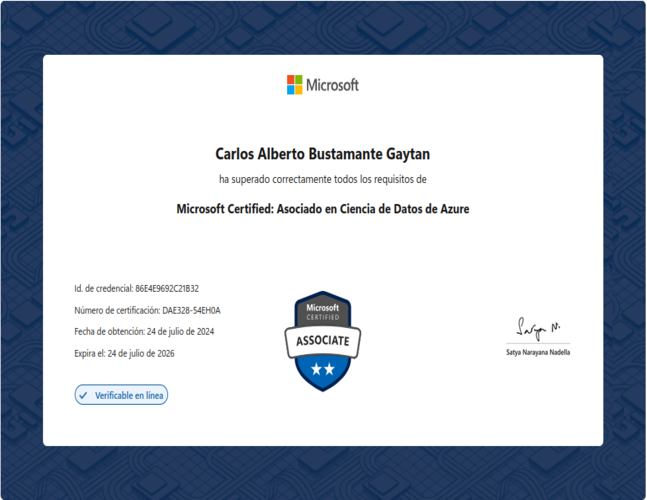Screen dimensions: 647x500
Task: Click the credential ID 86E4E9692C21B32
Action: coord(167,288)
